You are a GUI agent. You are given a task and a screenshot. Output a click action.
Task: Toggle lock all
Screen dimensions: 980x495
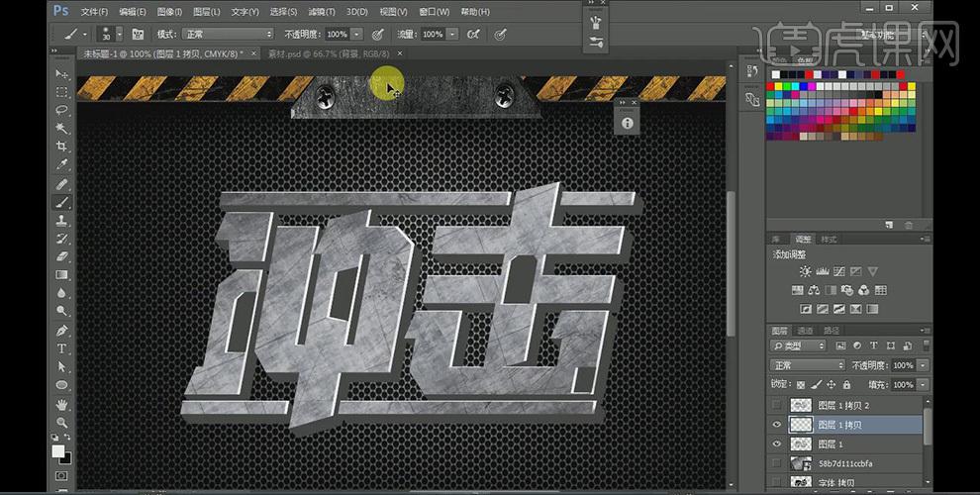(846, 385)
